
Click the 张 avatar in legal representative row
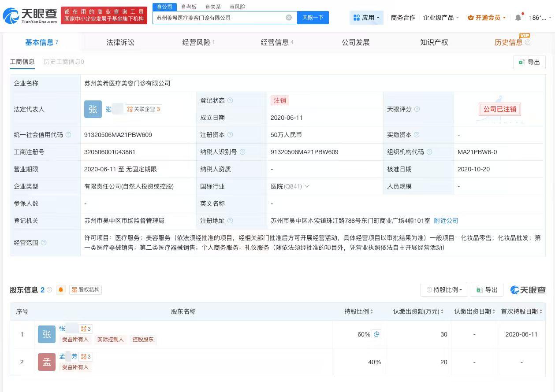[x=93, y=109]
